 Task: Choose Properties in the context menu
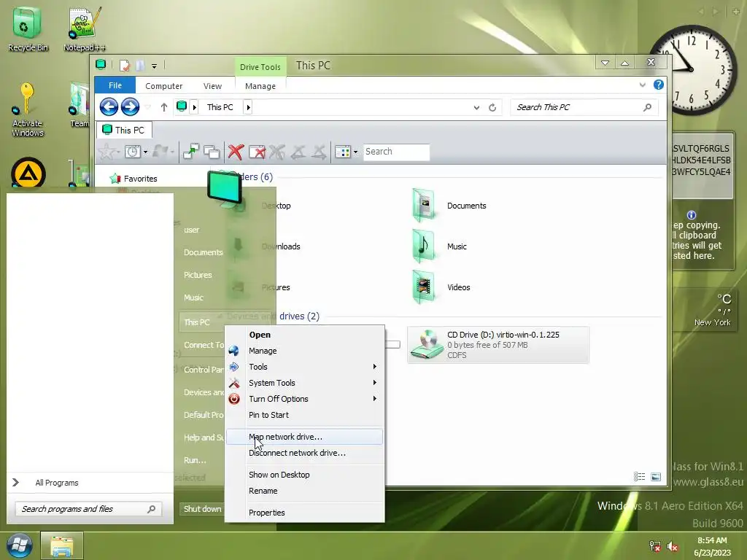pos(304,513)
